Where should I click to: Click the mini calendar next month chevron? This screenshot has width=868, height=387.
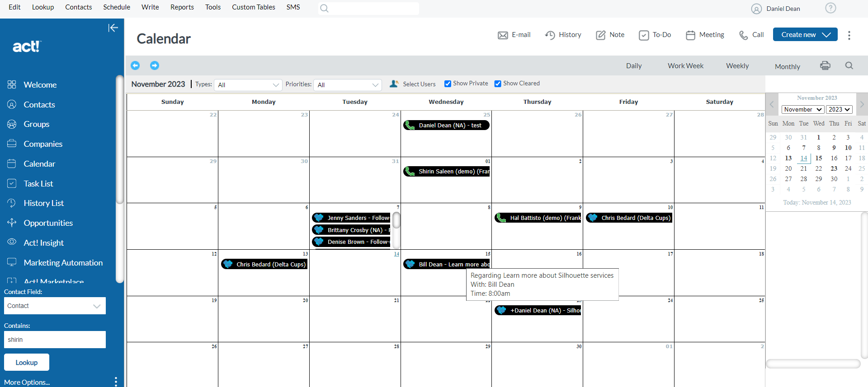tap(862, 104)
